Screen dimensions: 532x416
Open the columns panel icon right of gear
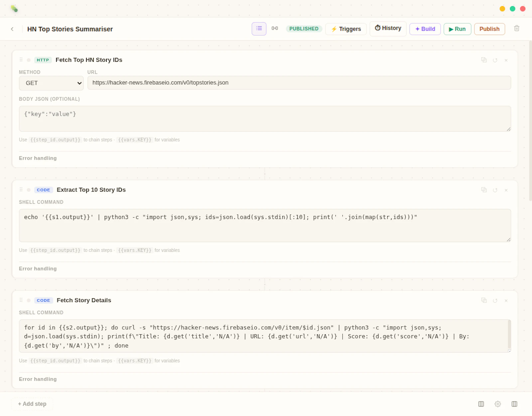pos(514,404)
